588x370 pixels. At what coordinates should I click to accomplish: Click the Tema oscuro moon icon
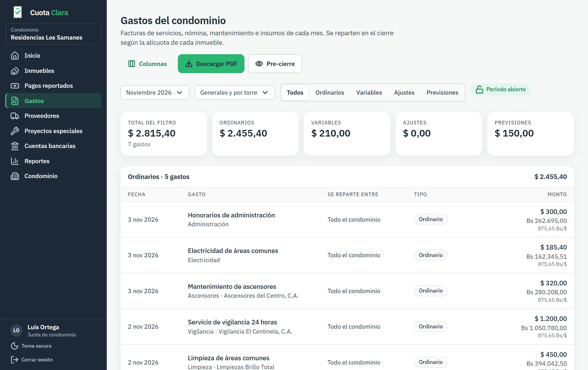click(x=14, y=346)
